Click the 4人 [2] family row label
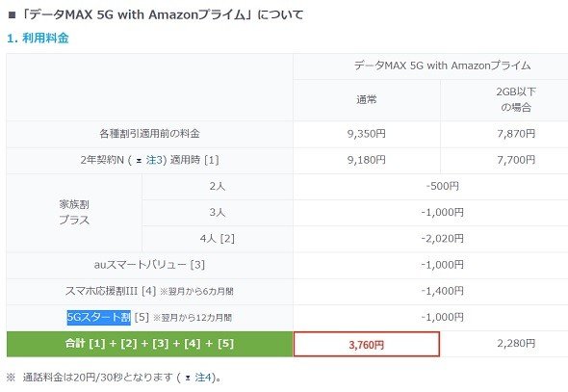 (217, 239)
